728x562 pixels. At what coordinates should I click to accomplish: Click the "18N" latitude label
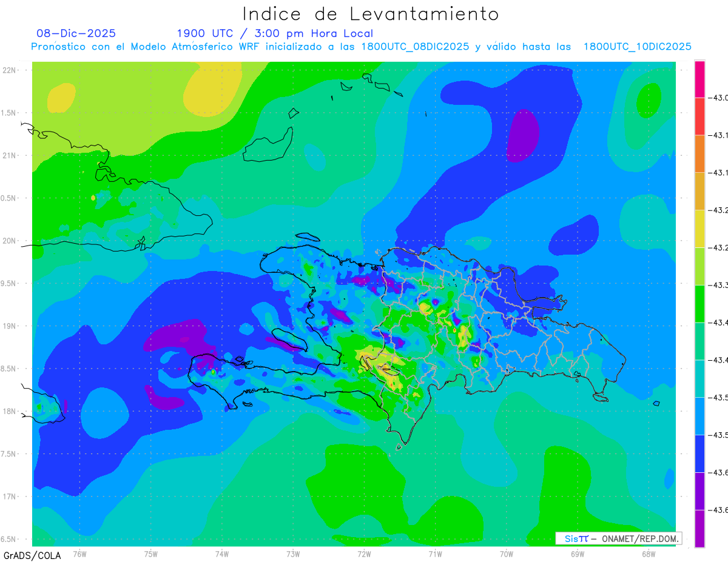tap(10, 412)
